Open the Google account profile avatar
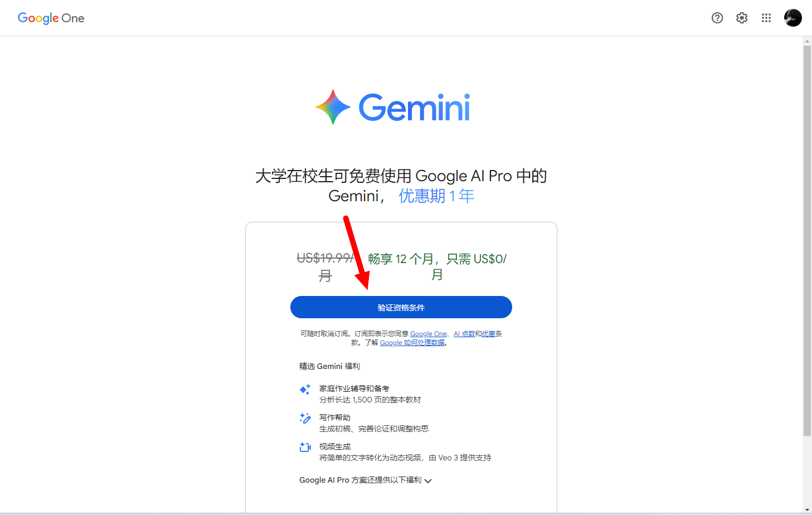 792,18
